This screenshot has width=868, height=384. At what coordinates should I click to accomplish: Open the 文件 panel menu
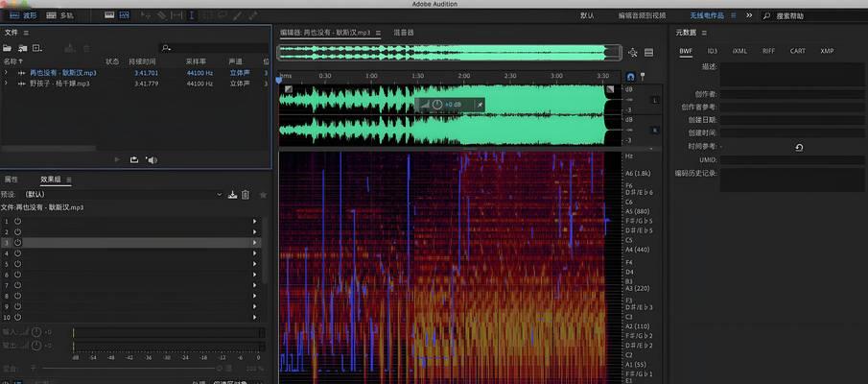(x=26, y=34)
